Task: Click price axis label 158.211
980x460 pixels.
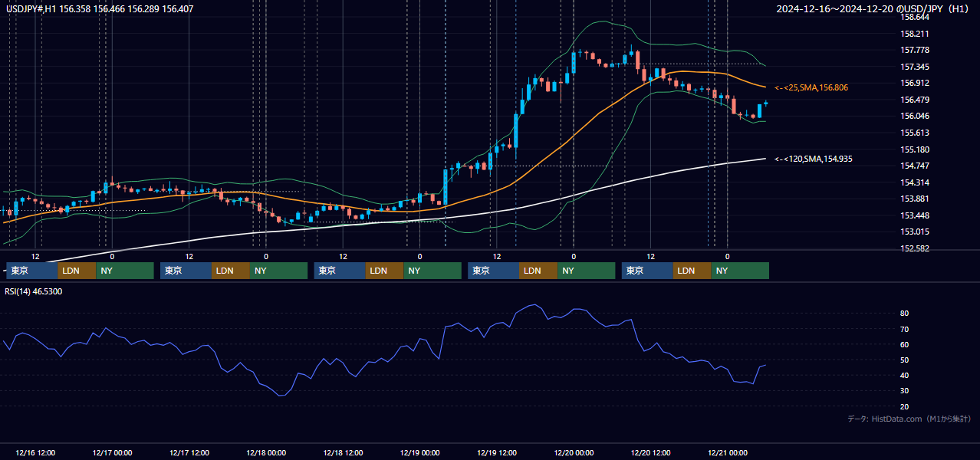Action: (x=915, y=34)
